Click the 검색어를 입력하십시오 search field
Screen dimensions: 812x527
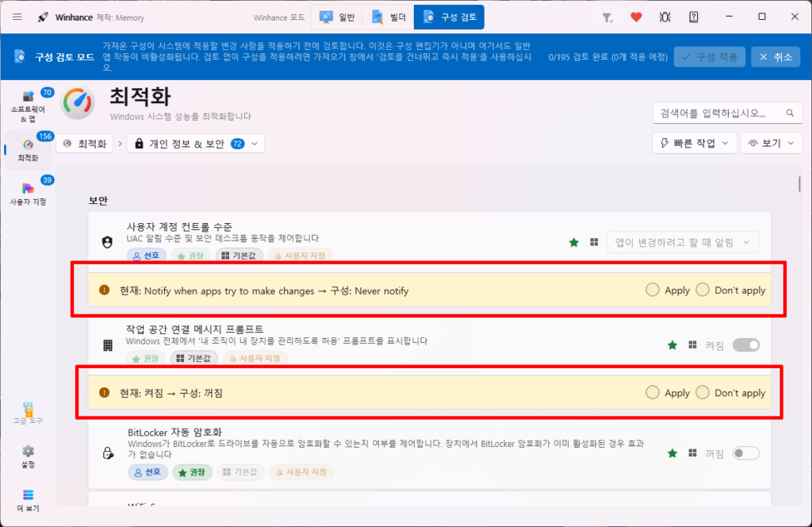coord(728,113)
